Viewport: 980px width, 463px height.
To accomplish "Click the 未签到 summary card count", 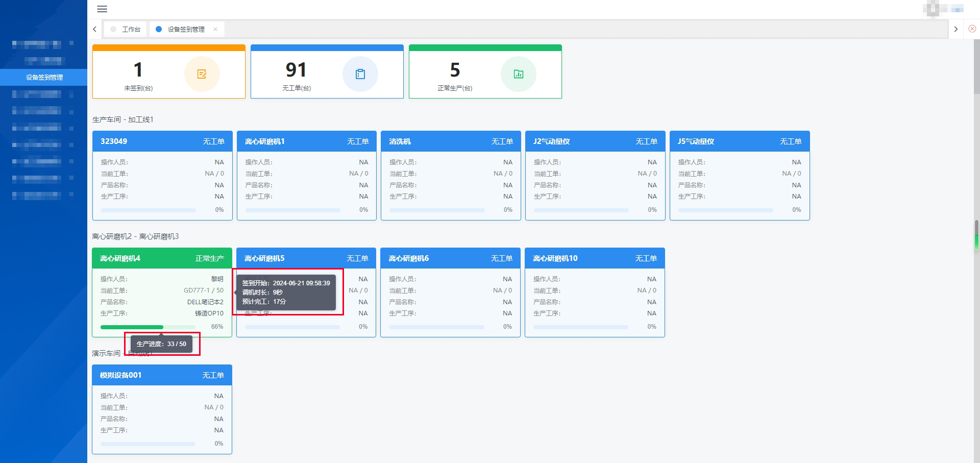I will coord(138,70).
